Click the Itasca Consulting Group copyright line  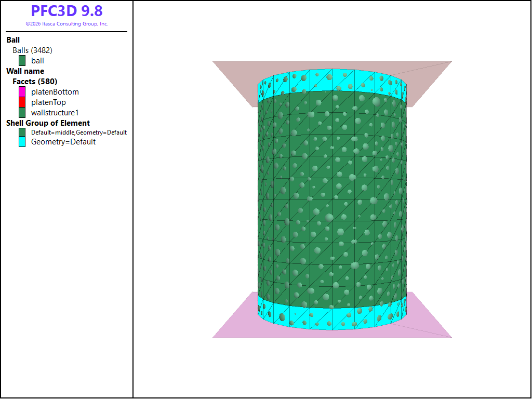coord(67,24)
